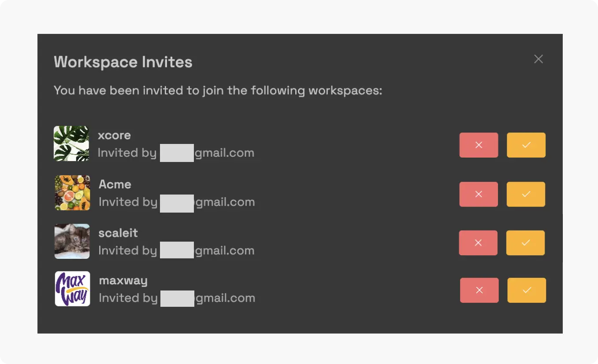Accept the scaleit invite
This screenshot has width=598, height=364.
tap(526, 243)
